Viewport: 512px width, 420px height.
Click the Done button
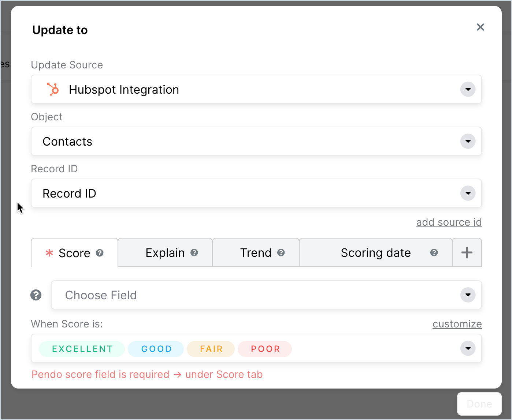[479, 404]
